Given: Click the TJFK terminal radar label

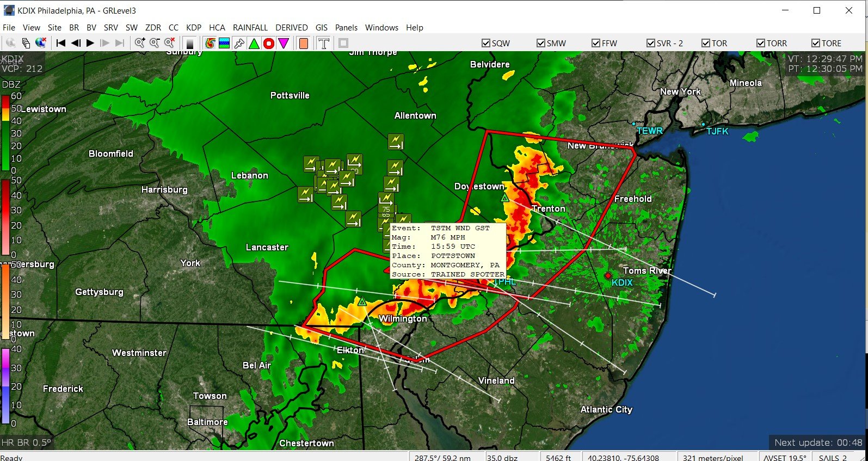Looking at the screenshot, I should 717,131.
